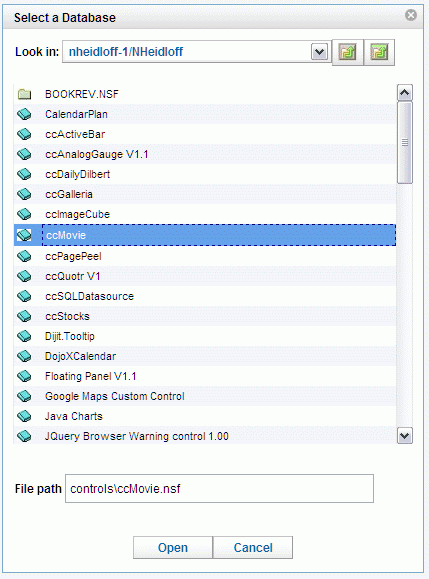Select the highlighted ccMovie database
429x579 pixels.
(x=205, y=235)
